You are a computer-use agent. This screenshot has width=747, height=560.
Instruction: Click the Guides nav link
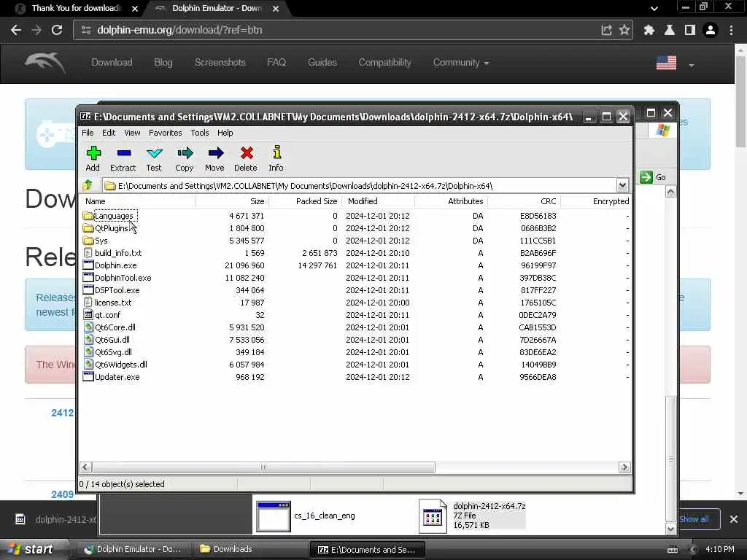(322, 63)
